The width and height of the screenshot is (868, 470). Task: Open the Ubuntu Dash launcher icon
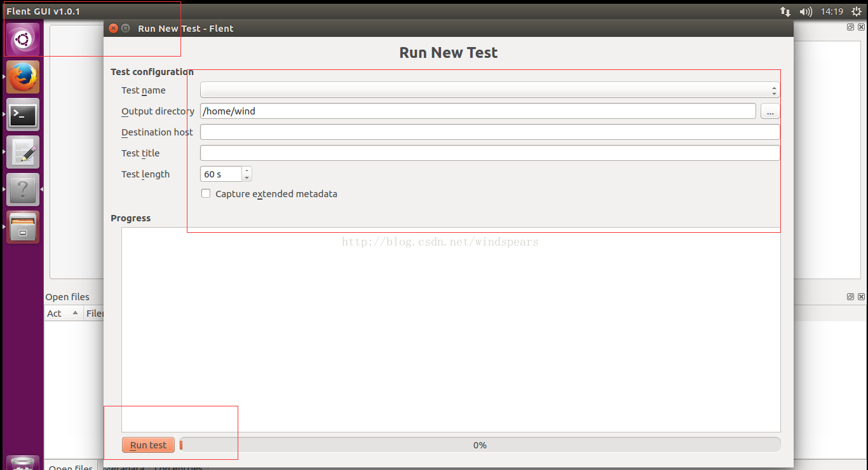[x=23, y=40]
